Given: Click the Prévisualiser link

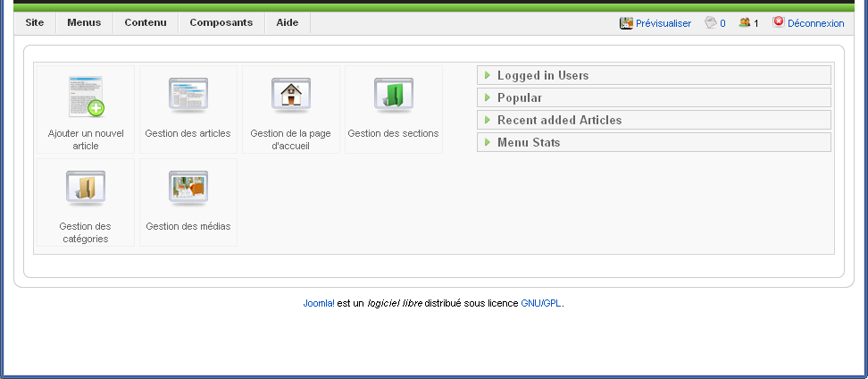Looking at the screenshot, I should [x=663, y=23].
